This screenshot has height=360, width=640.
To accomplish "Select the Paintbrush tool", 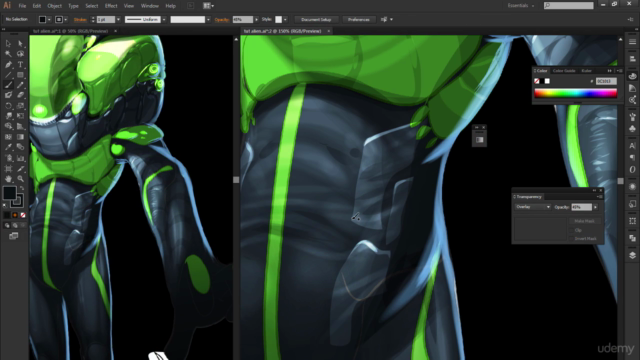I will point(8,85).
